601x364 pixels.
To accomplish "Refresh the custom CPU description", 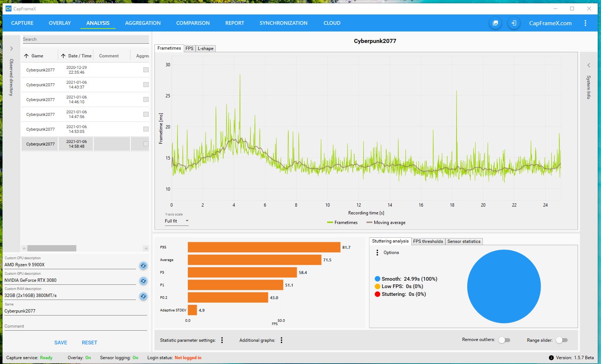I will (143, 266).
